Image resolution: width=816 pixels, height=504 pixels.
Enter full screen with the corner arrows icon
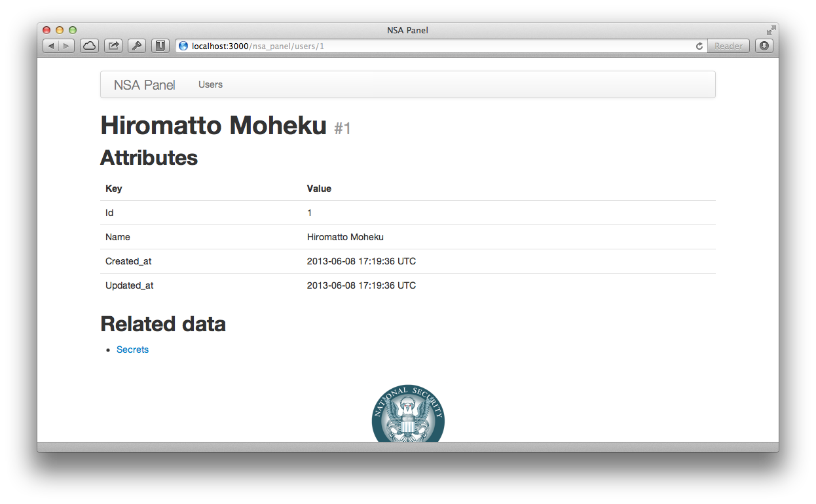(771, 30)
